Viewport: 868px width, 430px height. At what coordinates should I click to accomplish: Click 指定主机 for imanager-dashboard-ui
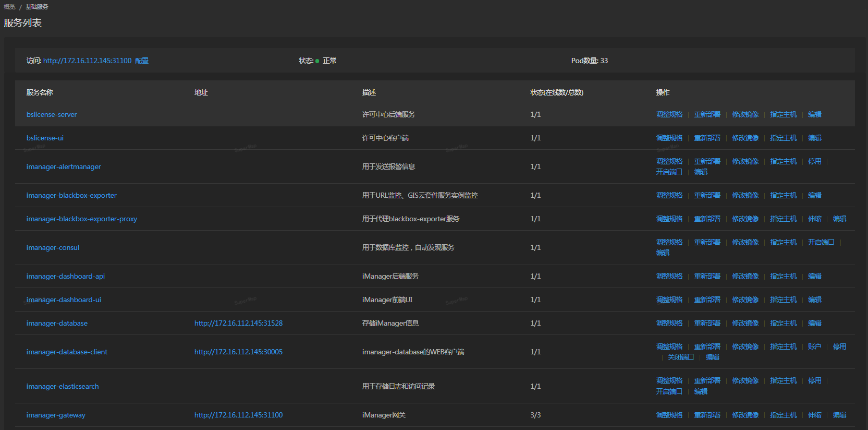tap(783, 300)
